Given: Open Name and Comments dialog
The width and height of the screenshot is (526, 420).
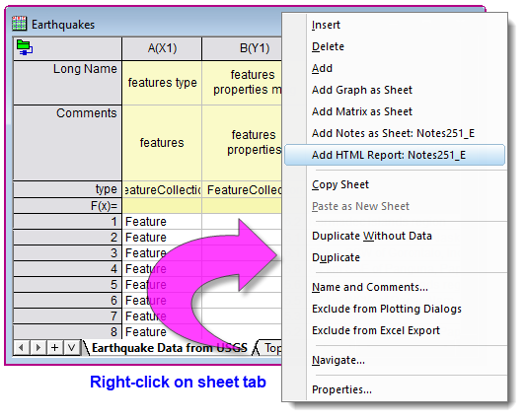Looking at the screenshot, I should point(370,287).
